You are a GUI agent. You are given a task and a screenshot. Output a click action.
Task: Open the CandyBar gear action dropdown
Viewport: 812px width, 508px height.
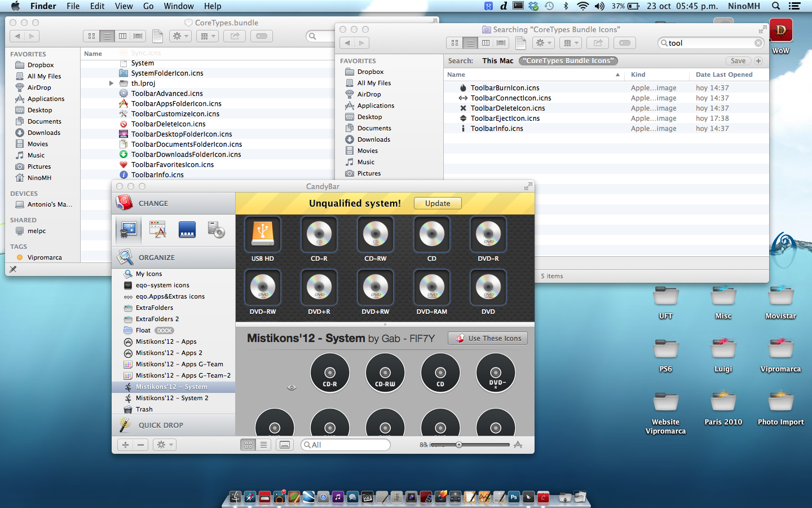(165, 445)
